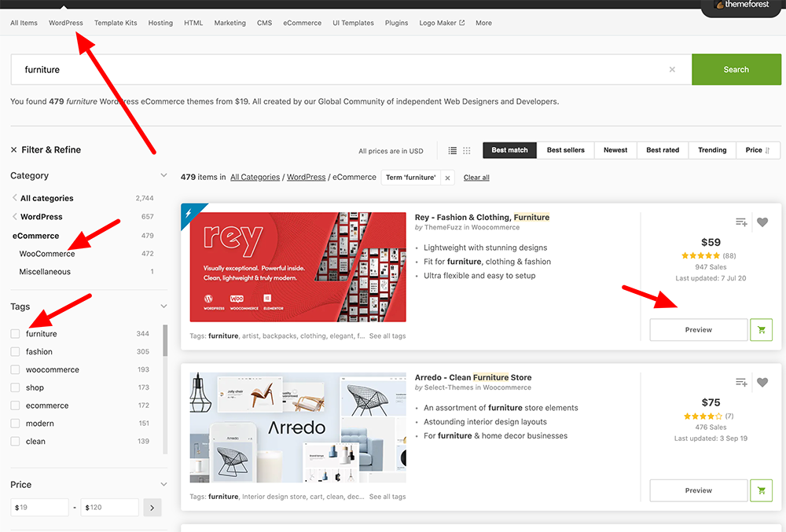This screenshot has height=532, width=786.
Task: Open Arredo - Clean Furniture Store title
Action: 472,378
